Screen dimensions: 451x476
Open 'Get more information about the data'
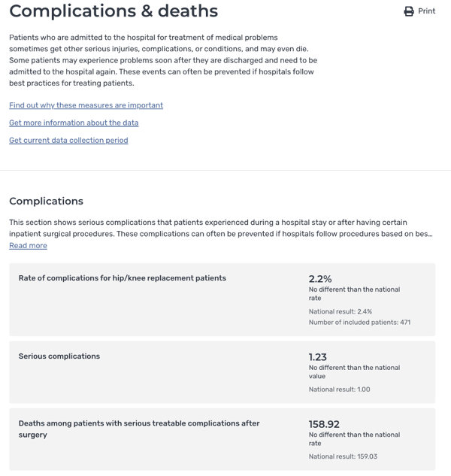[x=74, y=123]
